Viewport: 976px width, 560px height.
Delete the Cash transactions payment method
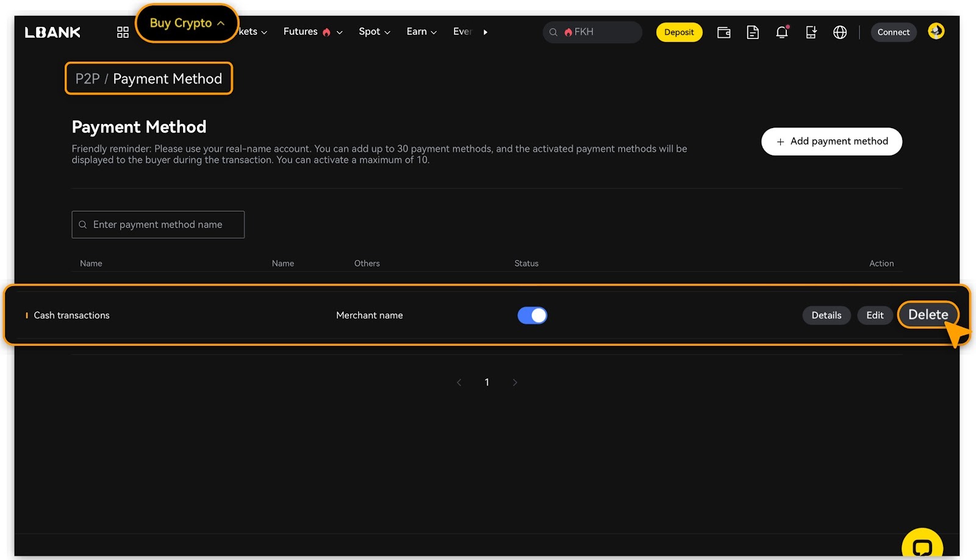point(928,315)
